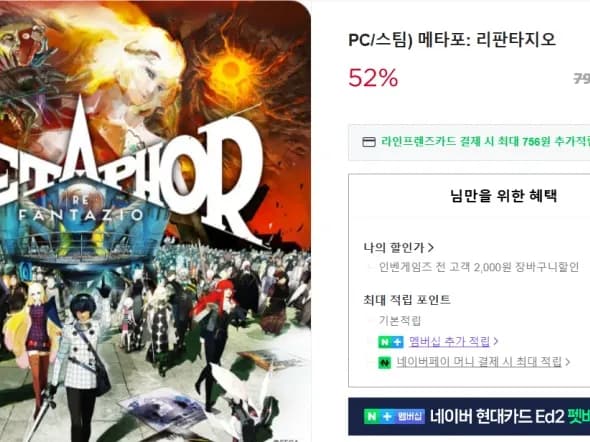Click the N+ 멤버십 badge in bottom banner
590x442 pixels.
point(394,416)
